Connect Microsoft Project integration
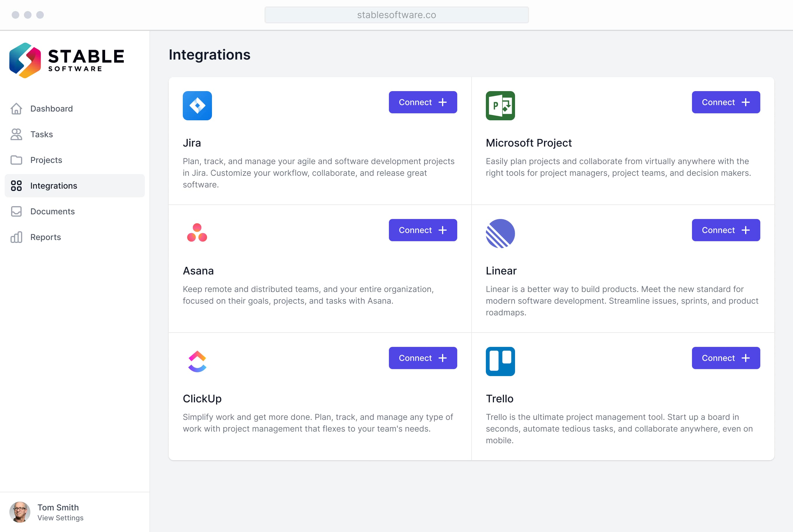 tap(726, 102)
